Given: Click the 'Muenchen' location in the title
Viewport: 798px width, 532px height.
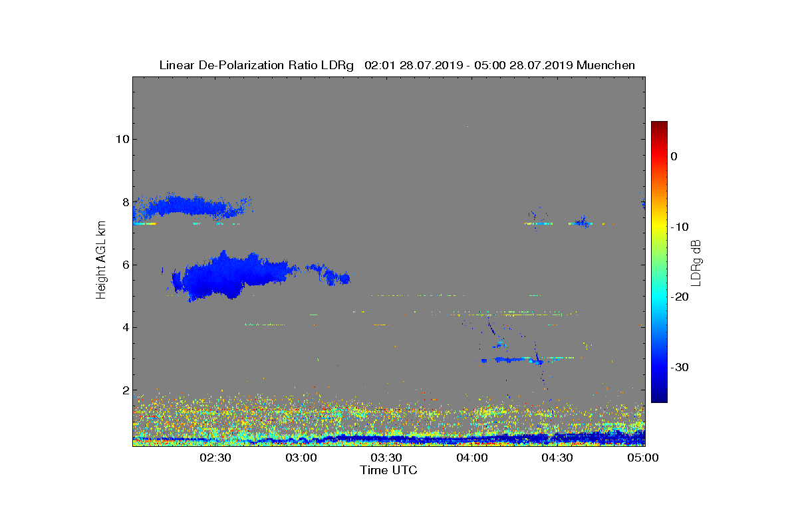Looking at the screenshot, I should pos(606,65).
